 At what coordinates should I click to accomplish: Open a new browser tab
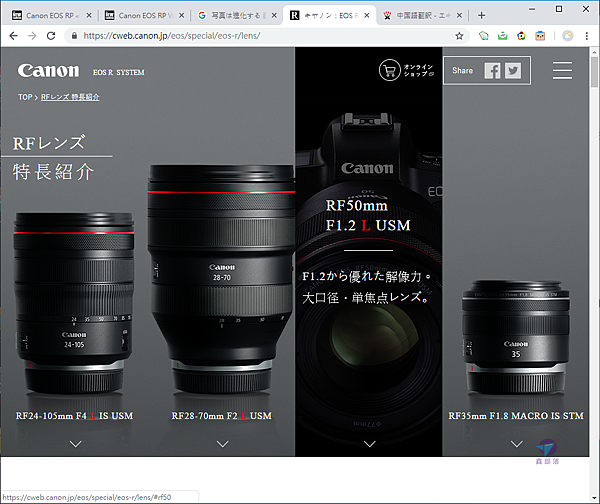[x=481, y=16]
